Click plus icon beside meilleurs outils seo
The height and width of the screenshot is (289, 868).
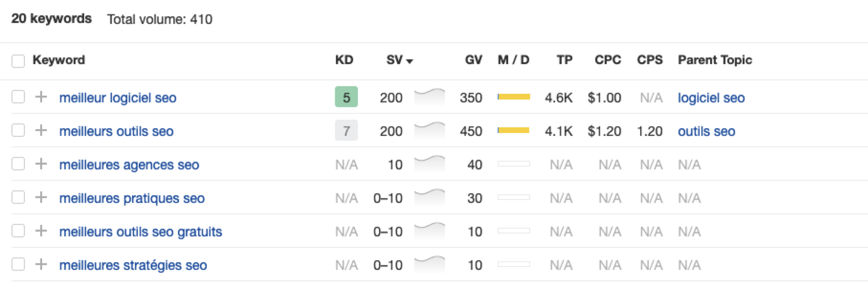click(x=41, y=131)
